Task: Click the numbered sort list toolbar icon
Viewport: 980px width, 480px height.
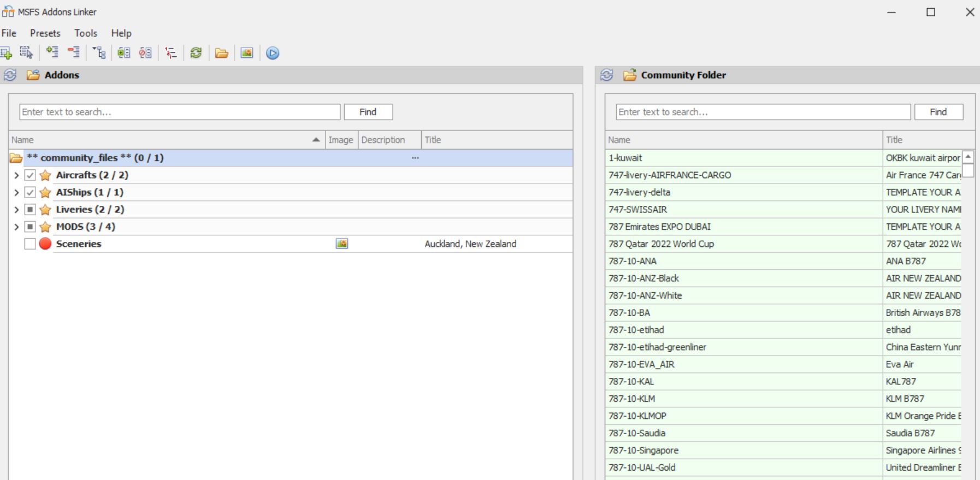Action: pos(171,53)
